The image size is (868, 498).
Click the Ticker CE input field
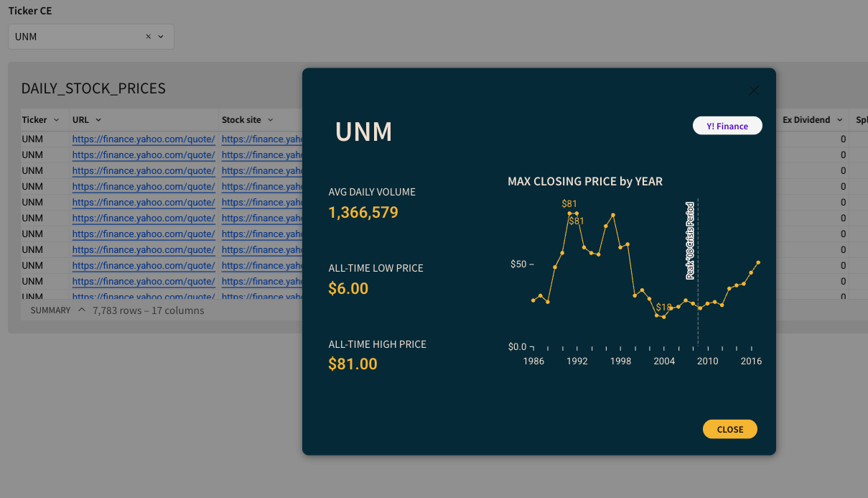(x=75, y=37)
